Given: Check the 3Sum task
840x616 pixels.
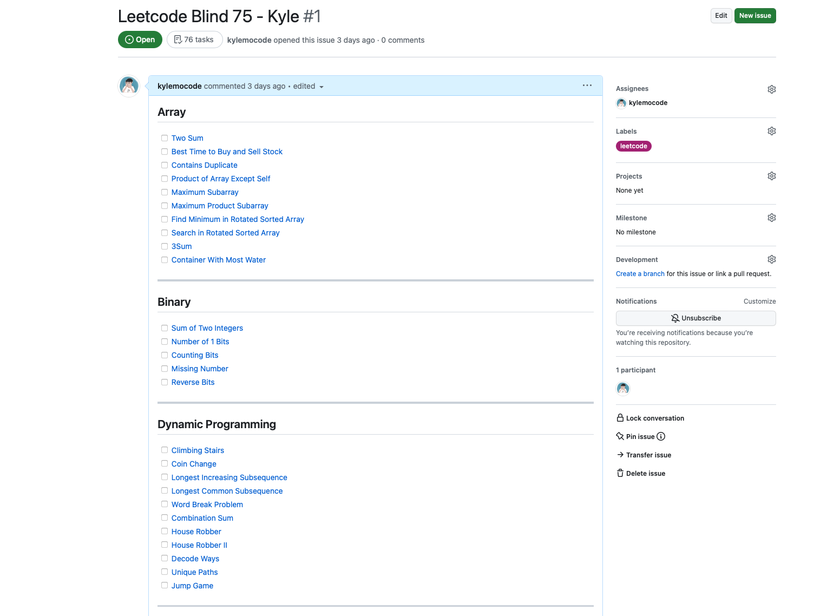Looking at the screenshot, I should tap(165, 246).
